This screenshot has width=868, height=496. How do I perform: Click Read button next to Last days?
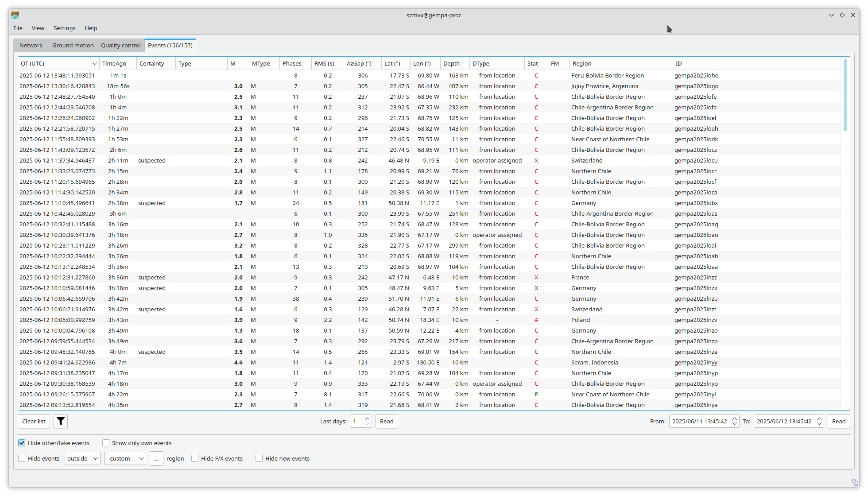[x=387, y=421]
